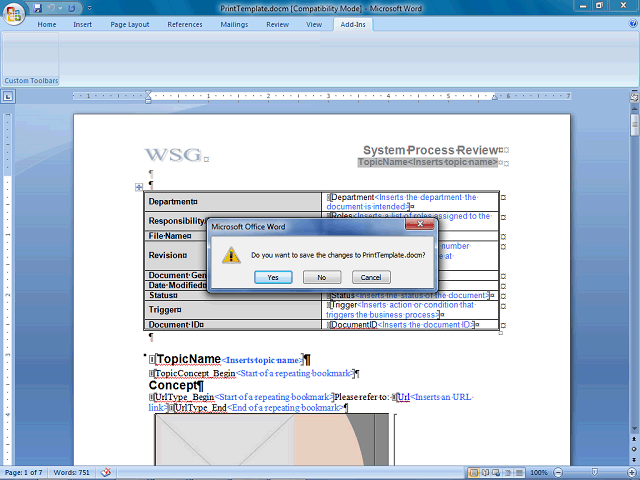Click Yes to save changes

(x=273, y=277)
